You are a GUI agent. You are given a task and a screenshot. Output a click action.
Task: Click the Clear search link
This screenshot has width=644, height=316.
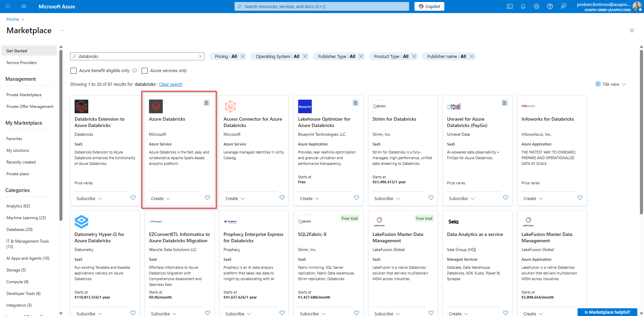coord(170,84)
